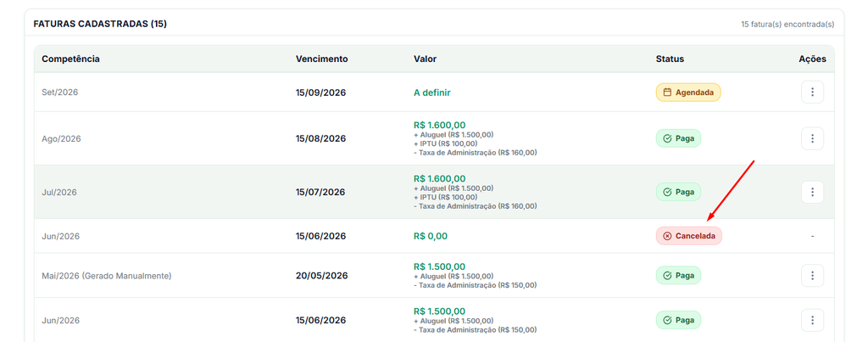868x342 pixels.
Task: Click due date 20/05/2026
Action: click(321, 276)
